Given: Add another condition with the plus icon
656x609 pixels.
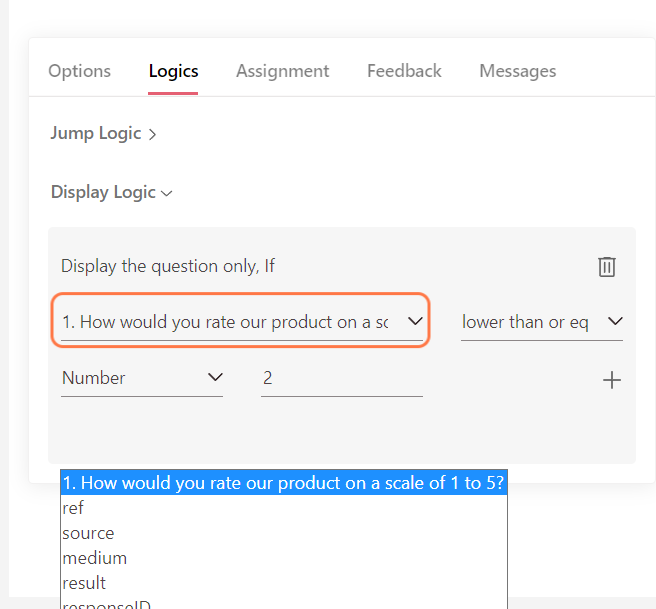Looking at the screenshot, I should tap(612, 380).
